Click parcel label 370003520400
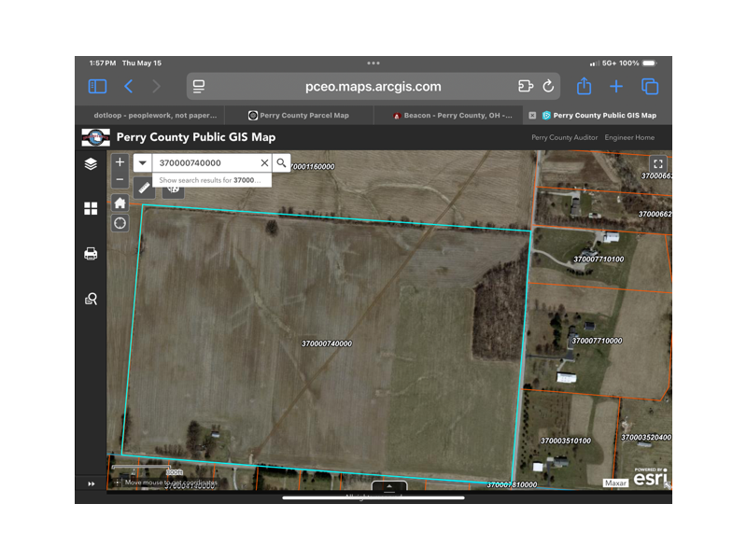The height and width of the screenshot is (560, 747). [x=646, y=438]
